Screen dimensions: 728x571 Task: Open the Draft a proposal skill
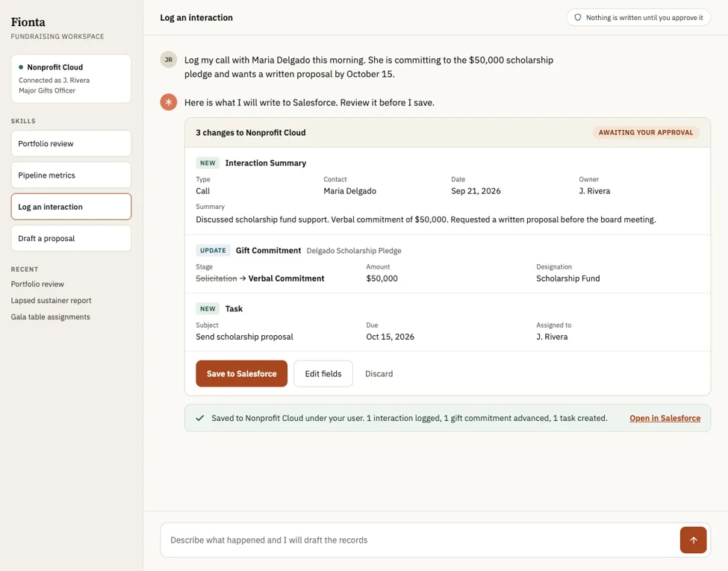point(71,238)
